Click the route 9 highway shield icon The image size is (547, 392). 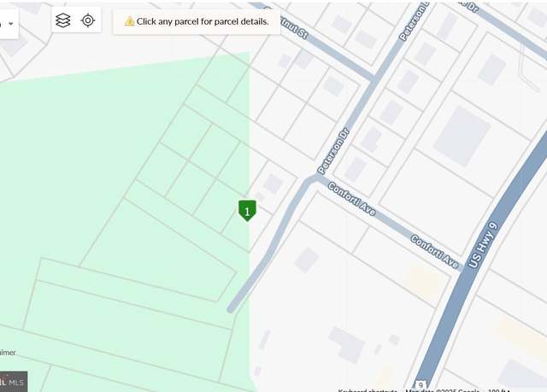pyautogui.click(x=421, y=384)
